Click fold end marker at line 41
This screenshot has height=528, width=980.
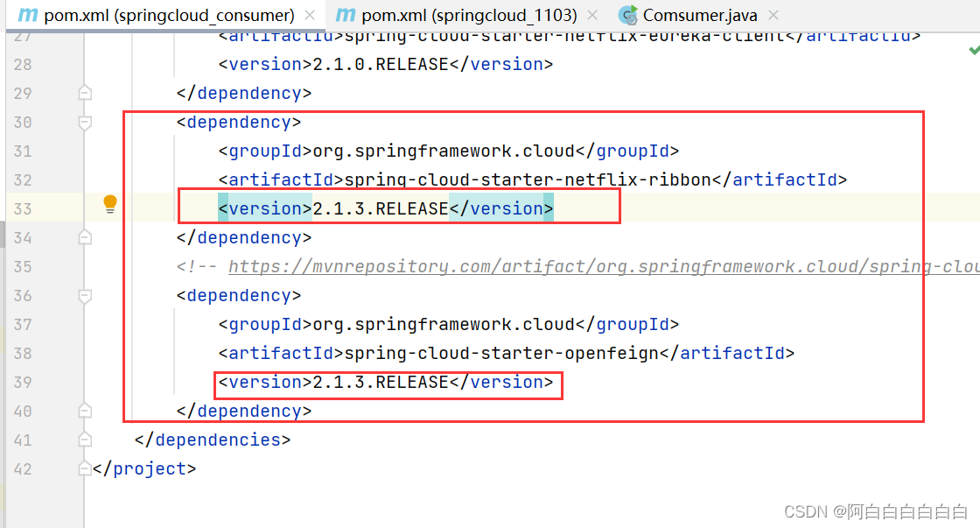tap(85, 440)
